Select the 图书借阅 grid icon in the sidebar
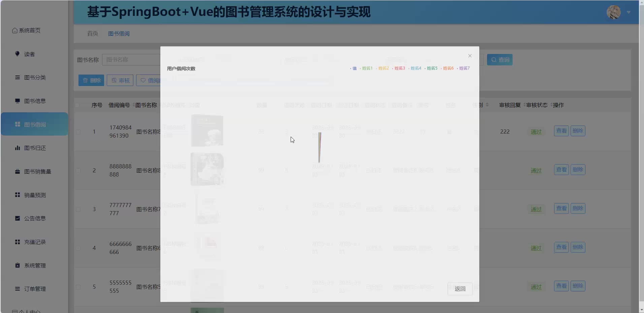Screen dimensions: 644x313 coord(18,124)
